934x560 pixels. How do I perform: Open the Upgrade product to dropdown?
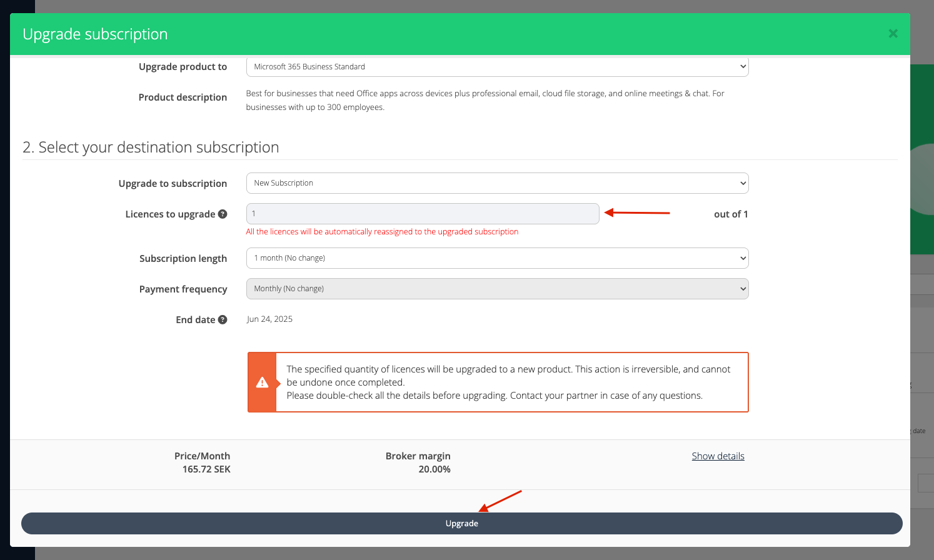click(497, 67)
